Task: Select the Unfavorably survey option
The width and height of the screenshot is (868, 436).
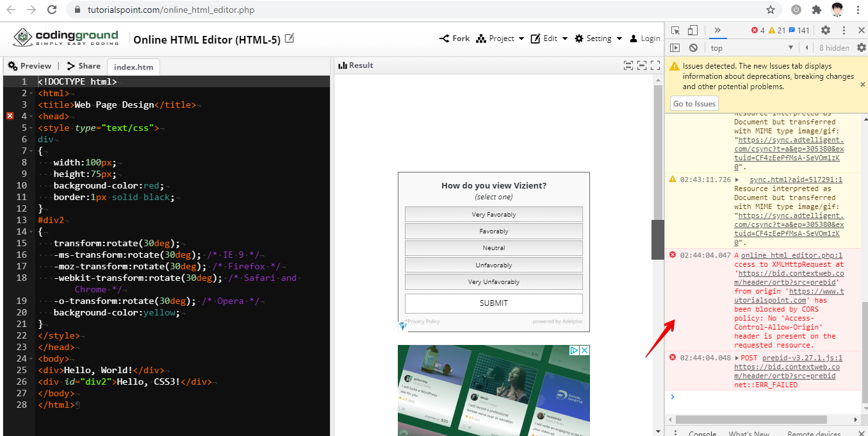Action: 493,265
